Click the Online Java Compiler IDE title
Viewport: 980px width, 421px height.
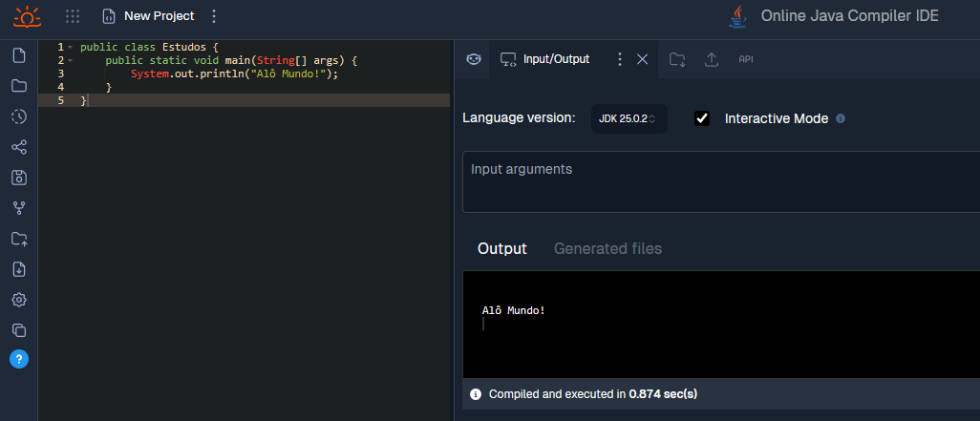pos(849,16)
